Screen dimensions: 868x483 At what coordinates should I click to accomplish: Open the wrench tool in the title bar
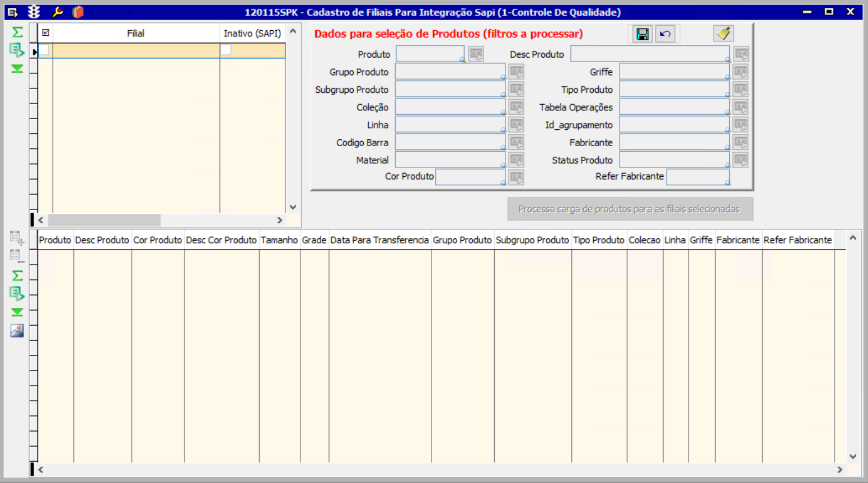click(57, 12)
